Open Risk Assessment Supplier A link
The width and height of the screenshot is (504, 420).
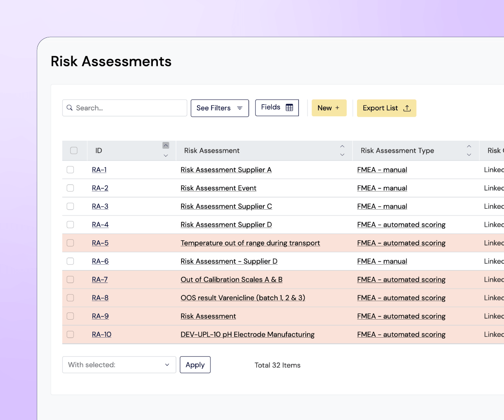226,170
